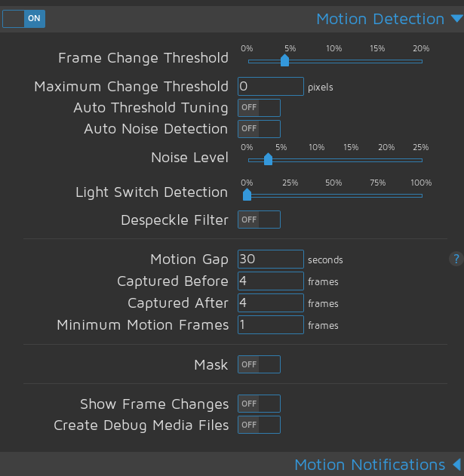Turn on the Mask toggle

coord(259,364)
